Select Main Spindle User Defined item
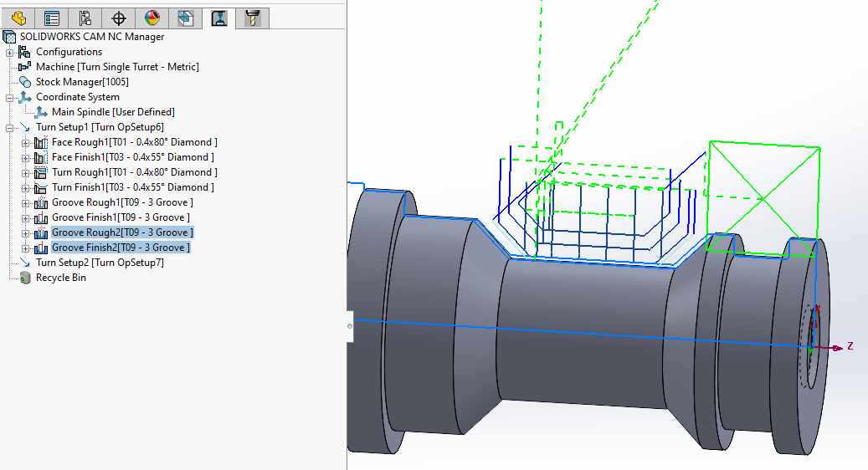The height and width of the screenshot is (470, 868). (x=113, y=112)
